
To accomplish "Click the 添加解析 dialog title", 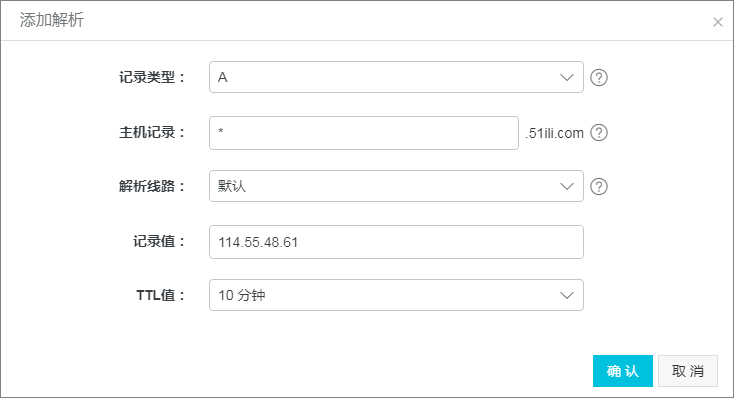I will point(51,20).
